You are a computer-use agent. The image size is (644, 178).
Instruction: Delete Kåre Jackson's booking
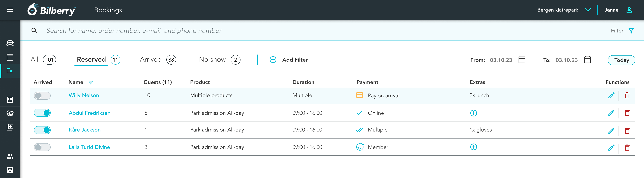(627, 131)
